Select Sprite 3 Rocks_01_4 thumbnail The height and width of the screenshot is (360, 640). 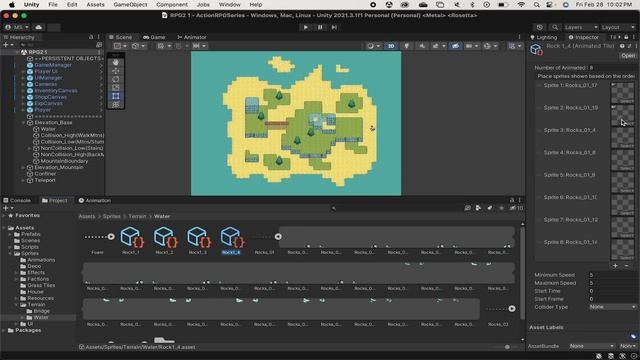(x=622, y=138)
